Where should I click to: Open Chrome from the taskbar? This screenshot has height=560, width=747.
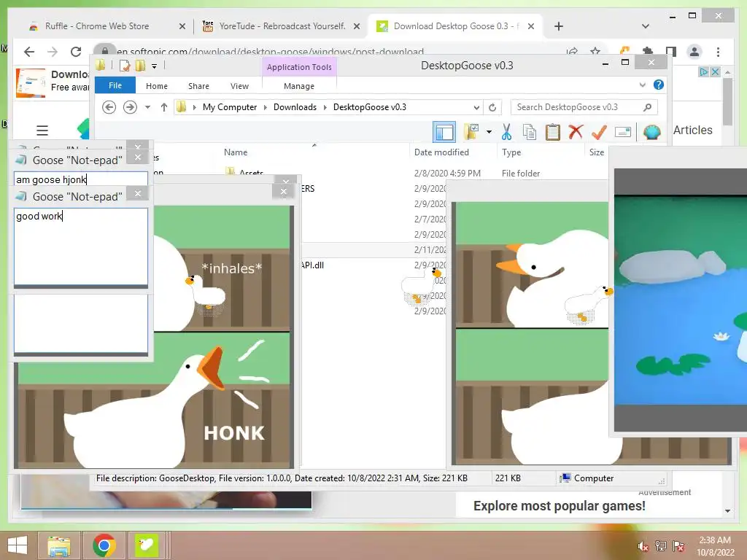point(104,545)
